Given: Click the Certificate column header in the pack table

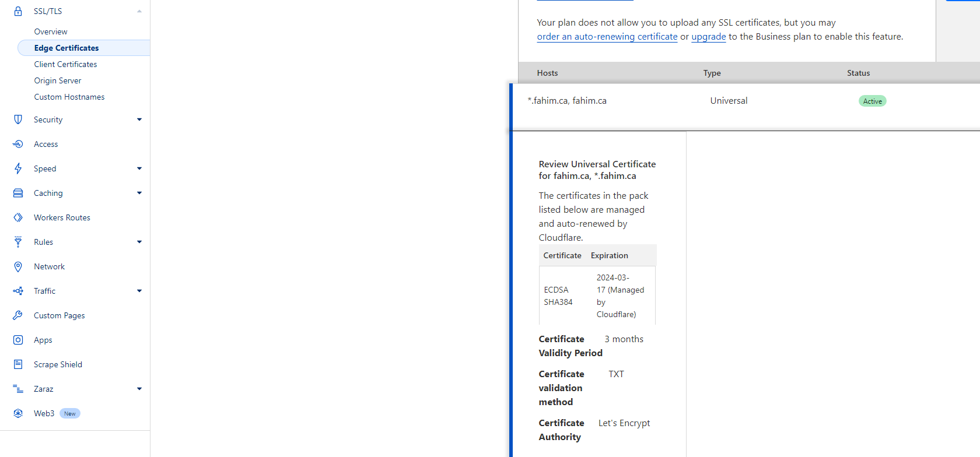Looking at the screenshot, I should (x=562, y=255).
